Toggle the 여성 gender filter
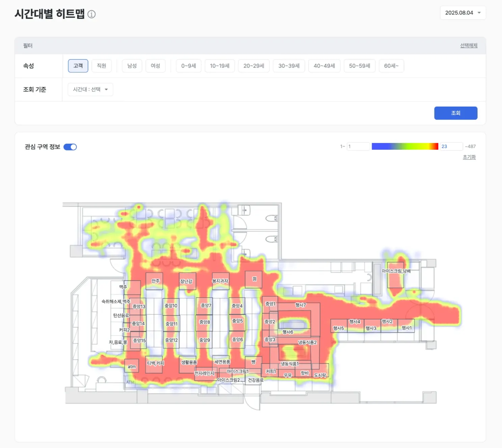 pyautogui.click(x=155, y=66)
